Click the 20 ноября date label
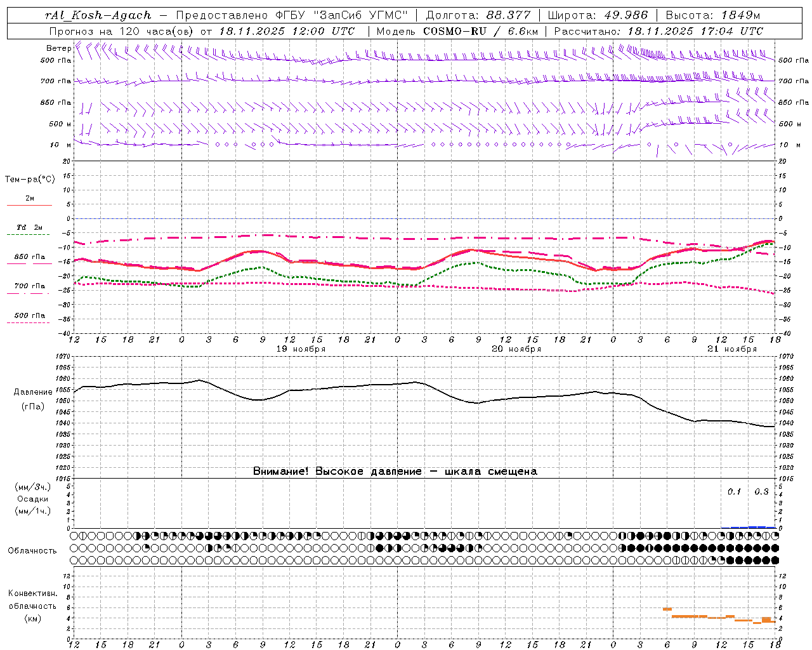Viewport: 812px width, 650px height. pyautogui.click(x=517, y=349)
